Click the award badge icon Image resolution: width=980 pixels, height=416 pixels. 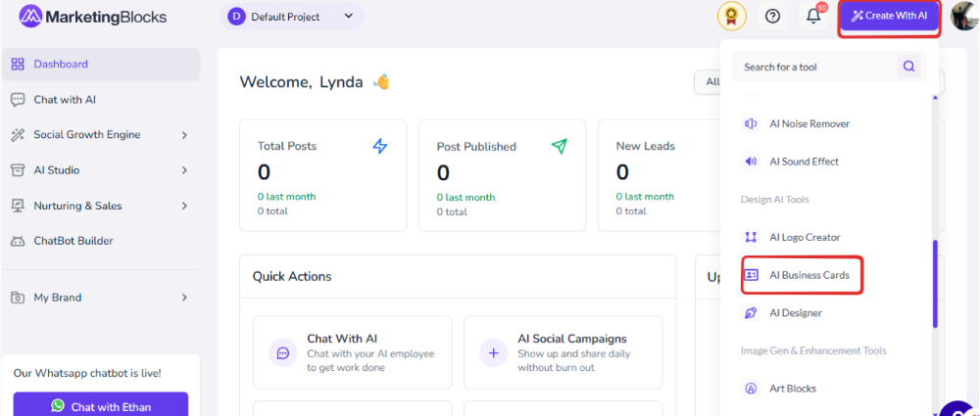[x=732, y=17]
